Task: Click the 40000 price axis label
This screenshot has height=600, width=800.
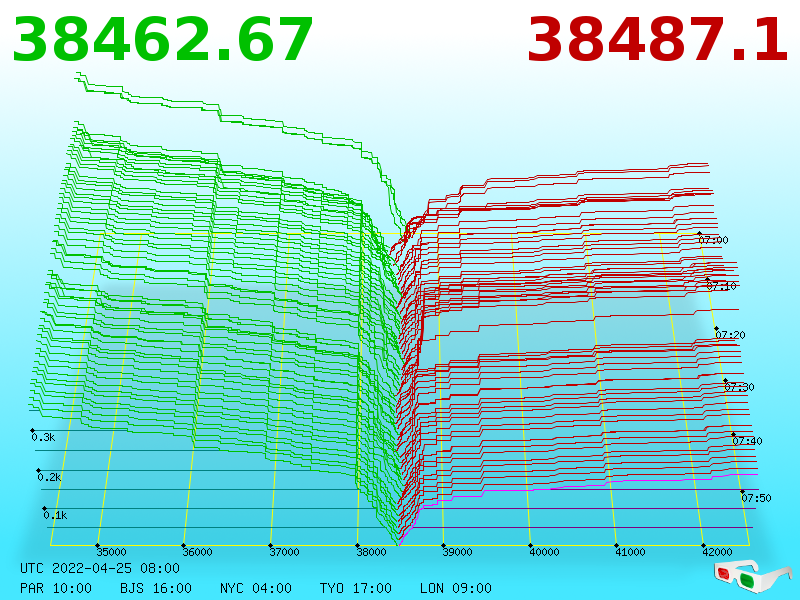Action: tap(544, 552)
